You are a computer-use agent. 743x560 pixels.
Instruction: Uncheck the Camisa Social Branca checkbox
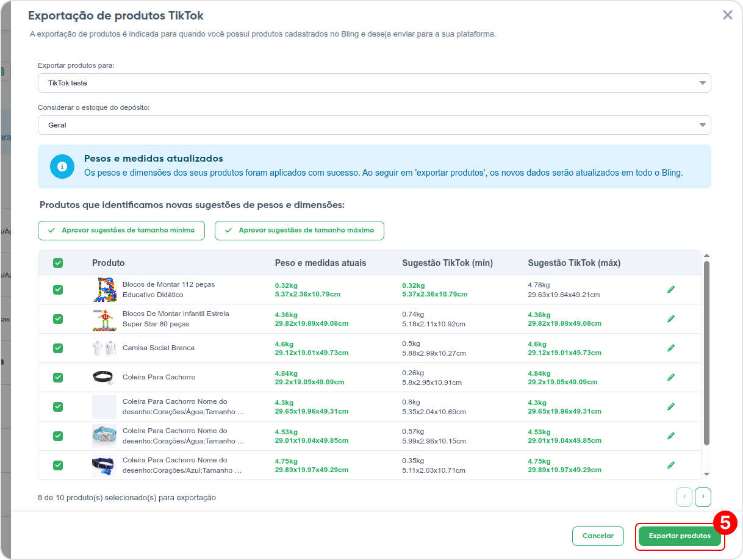pos(58,348)
